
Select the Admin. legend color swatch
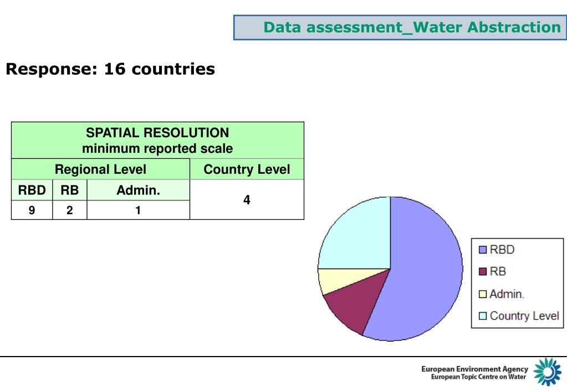pyautogui.click(x=483, y=294)
